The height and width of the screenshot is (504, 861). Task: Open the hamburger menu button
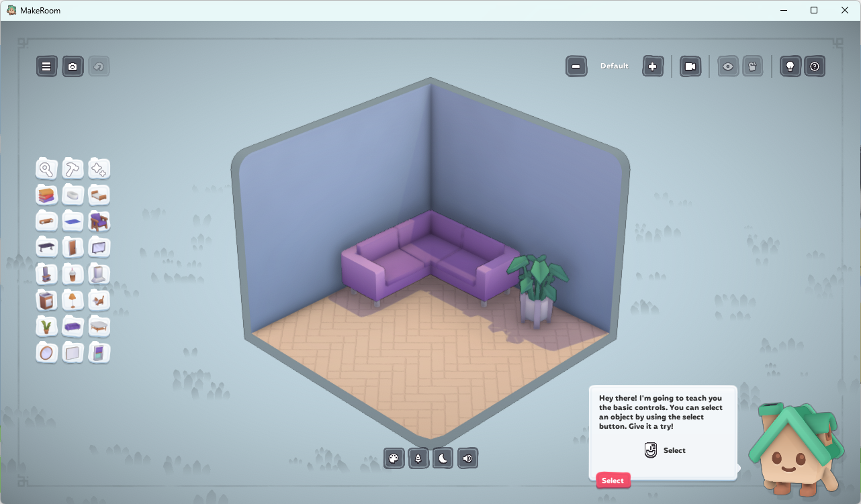click(46, 66)
